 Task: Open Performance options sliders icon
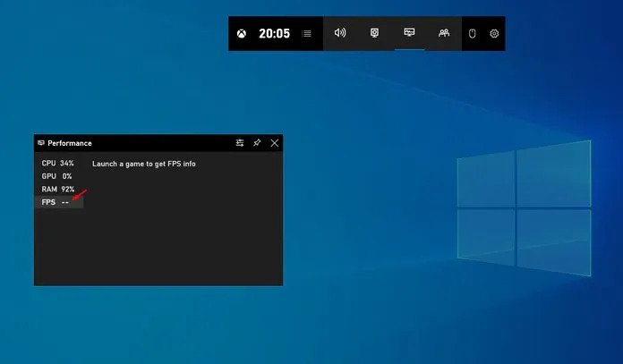pos(240,143)
